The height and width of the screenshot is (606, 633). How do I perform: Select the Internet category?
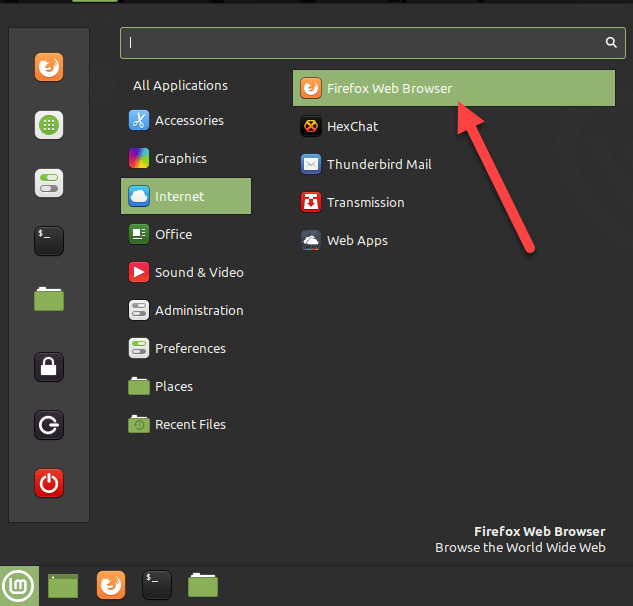click(186, 196)
